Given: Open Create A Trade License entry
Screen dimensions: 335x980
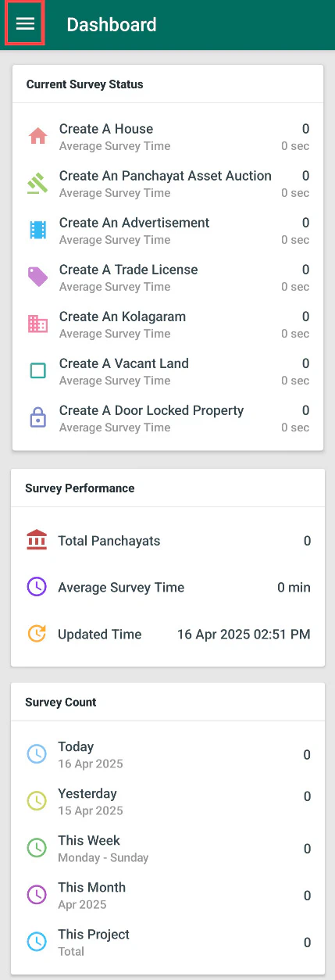Looking at the screenshot, I should coord(168,277).
